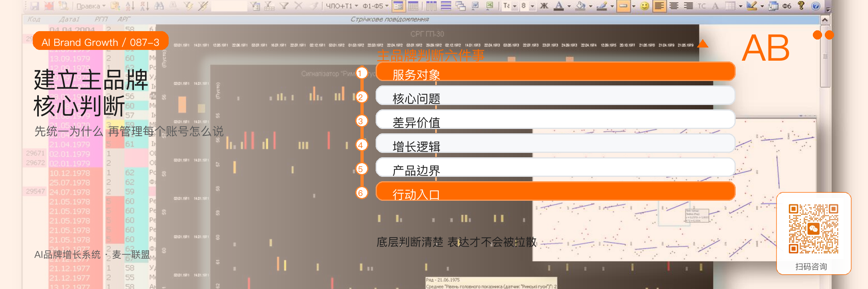
Task: Open Find with the binoculars icon
Action: click(159, 6)
